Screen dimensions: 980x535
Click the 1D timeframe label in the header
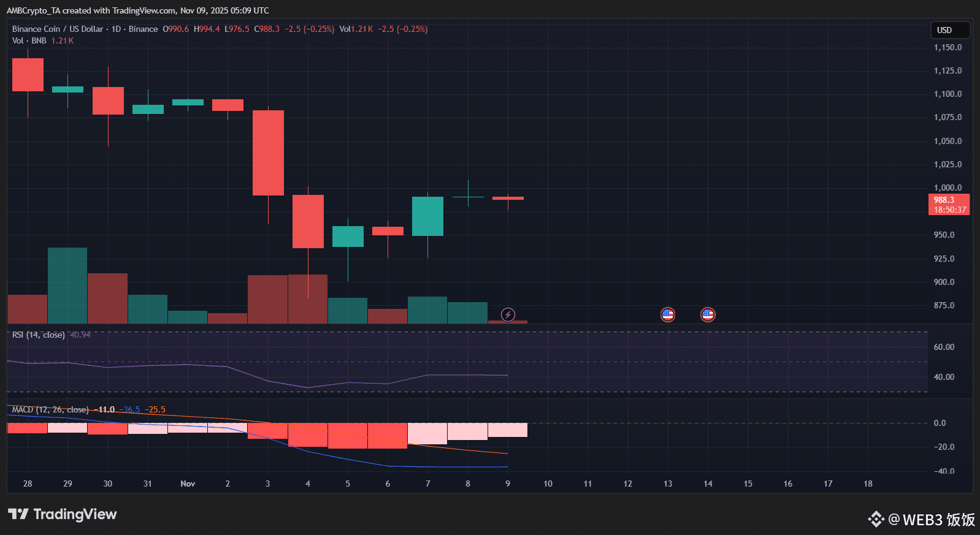pos(116,29)
